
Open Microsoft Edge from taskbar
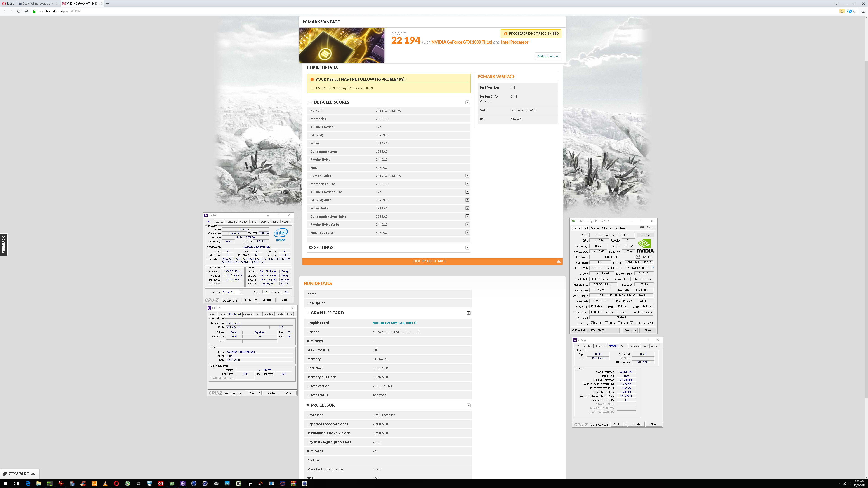tap(28, 483)
